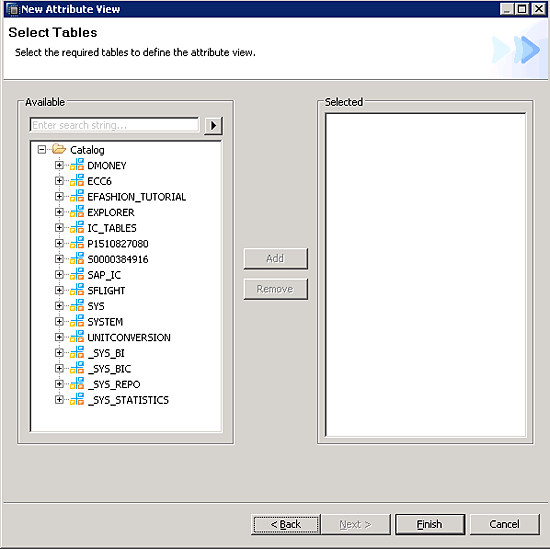Image resolution: width=550 pixels, height=549 pixels.
Task: Go to previous step with Back button
Action: point(286,524)
